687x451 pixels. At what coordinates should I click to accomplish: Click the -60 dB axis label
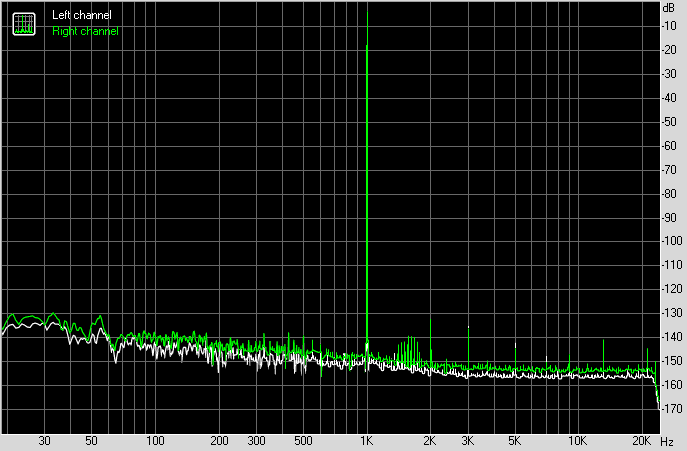click(670, 145)
